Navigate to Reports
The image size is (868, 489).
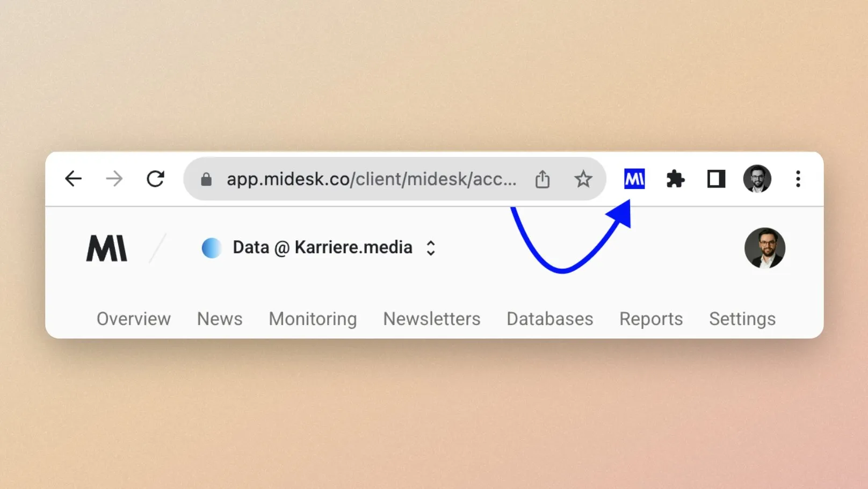pos(651,319)
